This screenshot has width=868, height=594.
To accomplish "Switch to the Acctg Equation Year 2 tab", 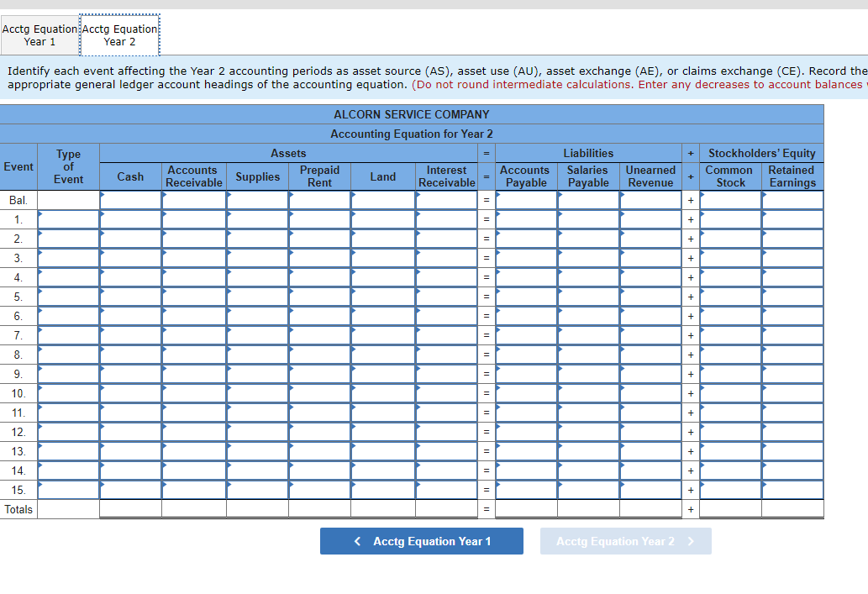I will pyautogui.click(x=118, y=34).
